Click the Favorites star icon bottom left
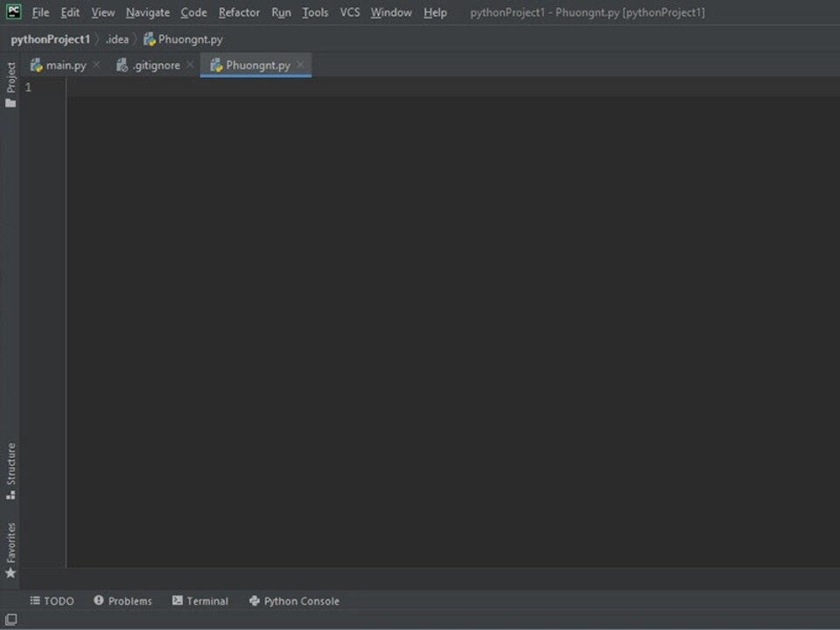This screenshot has width=840, height=630. pyautogui.click(x=10, y=573)
